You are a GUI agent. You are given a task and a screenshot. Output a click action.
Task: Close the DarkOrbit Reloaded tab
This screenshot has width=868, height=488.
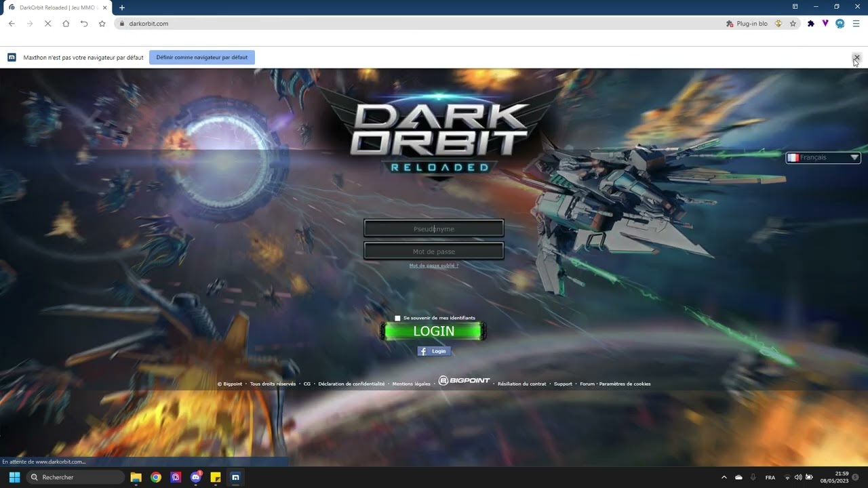pyautogui.click(x=104, y=7)
